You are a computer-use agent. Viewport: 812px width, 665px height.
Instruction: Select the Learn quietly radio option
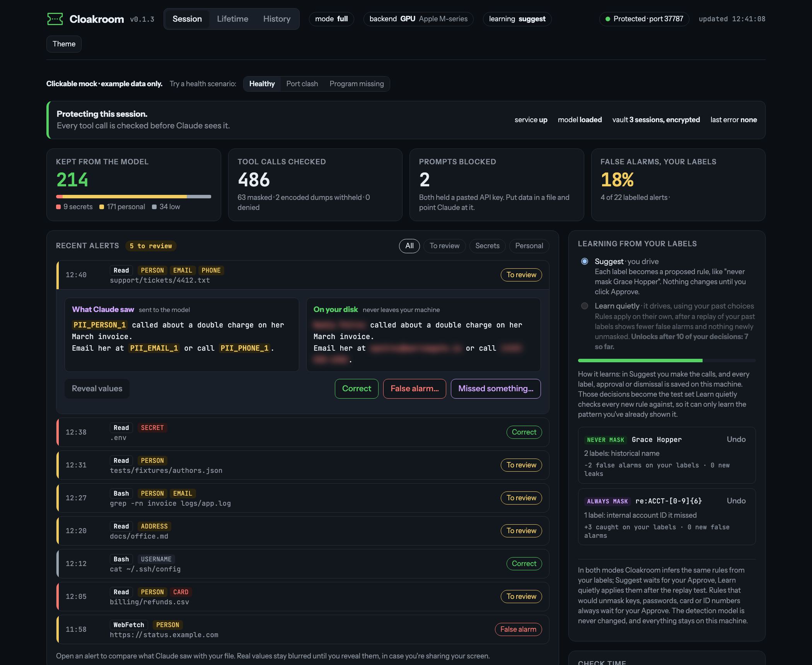pyautogui.click(x=585, y=306)
